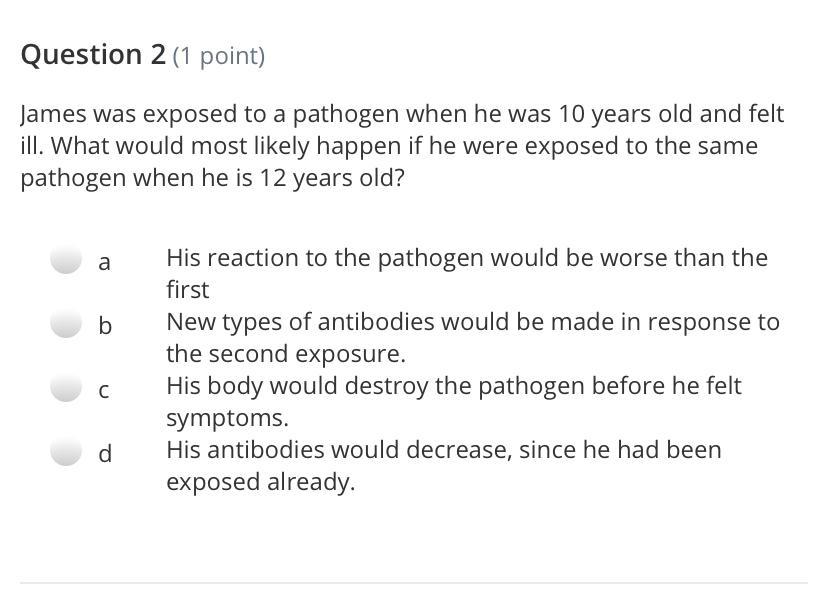Click the 'Question 2' heading
The width and height of the screenshot is (828, 596).
[93, 55]
